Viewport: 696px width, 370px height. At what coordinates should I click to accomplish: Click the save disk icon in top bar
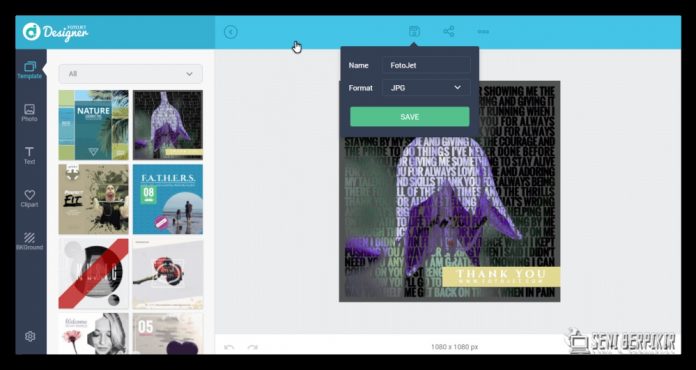(x=414, y=31)
